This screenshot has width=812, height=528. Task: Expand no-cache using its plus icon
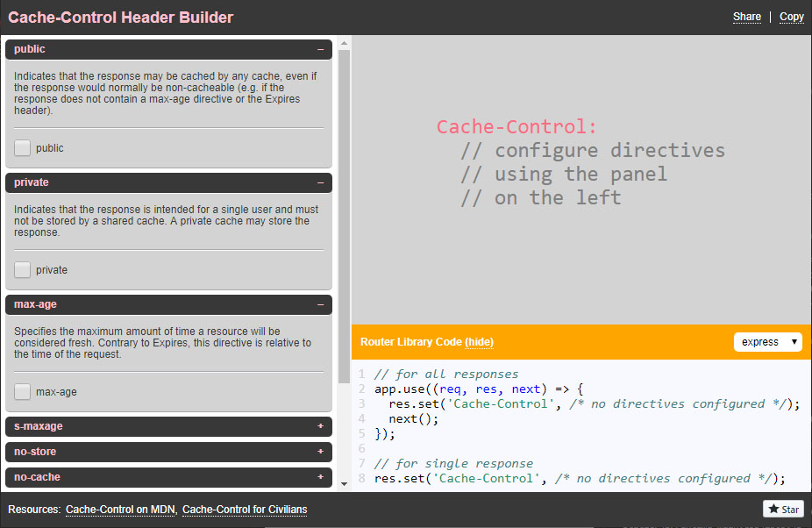click(x=320, y=478)
